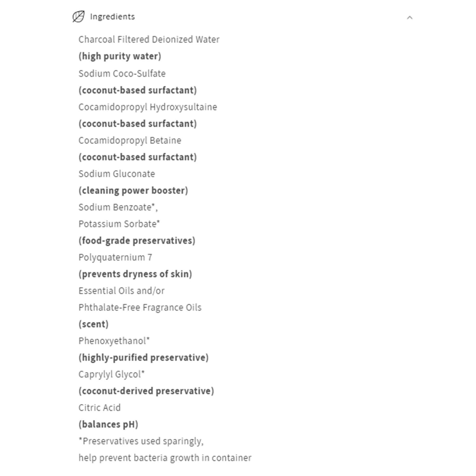Select the "(high purity water)" description

[120, 56]
